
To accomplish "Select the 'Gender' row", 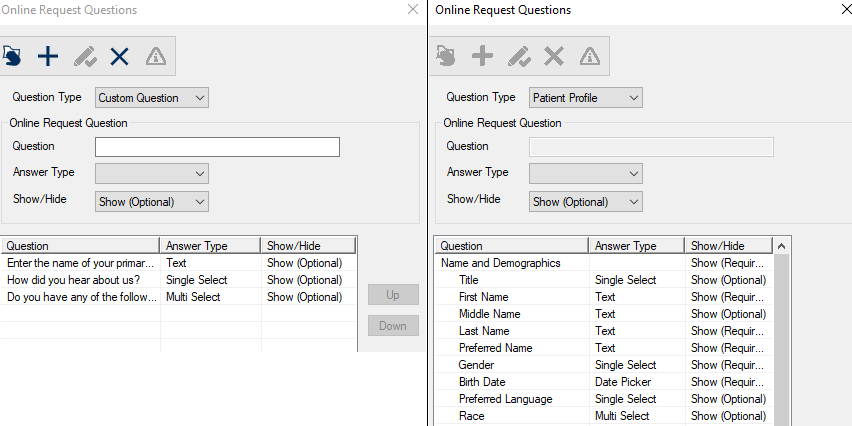I will coord(604,365).
